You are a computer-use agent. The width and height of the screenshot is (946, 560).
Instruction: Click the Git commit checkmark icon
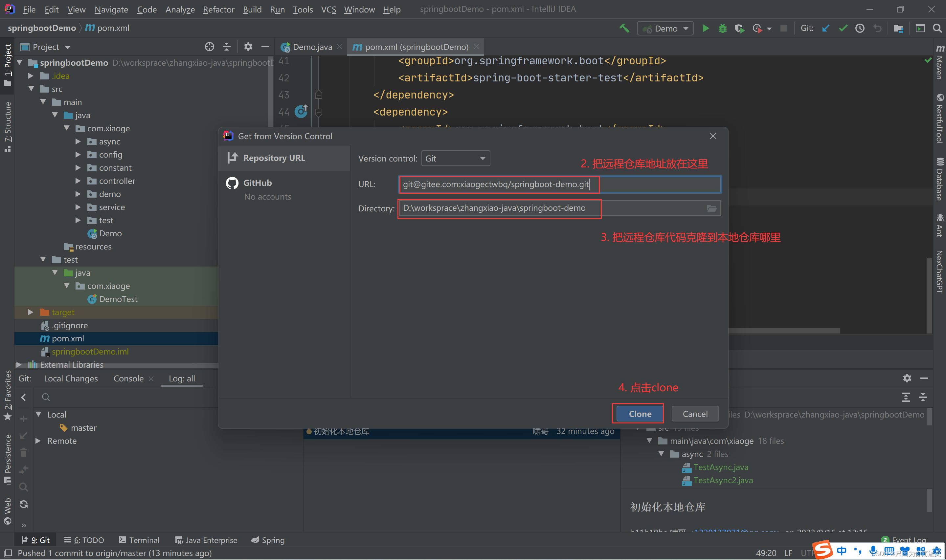coord(843,28)
